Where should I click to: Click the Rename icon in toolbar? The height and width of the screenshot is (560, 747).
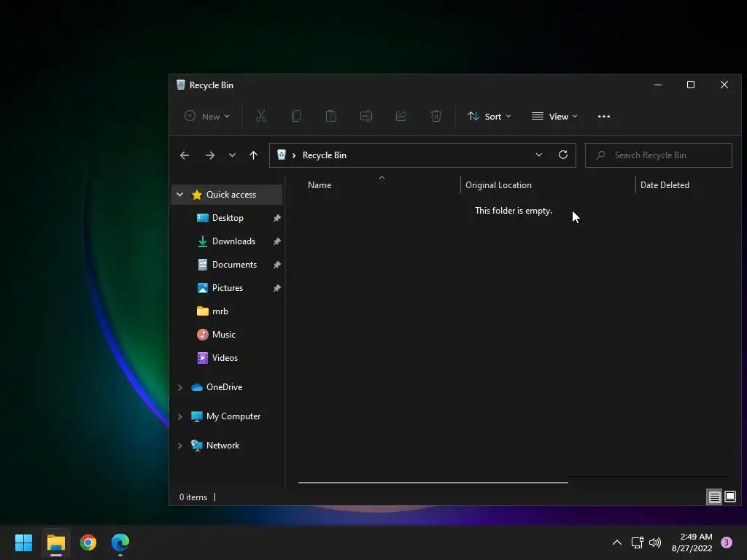pyautogui.click(x=366, y=116)
